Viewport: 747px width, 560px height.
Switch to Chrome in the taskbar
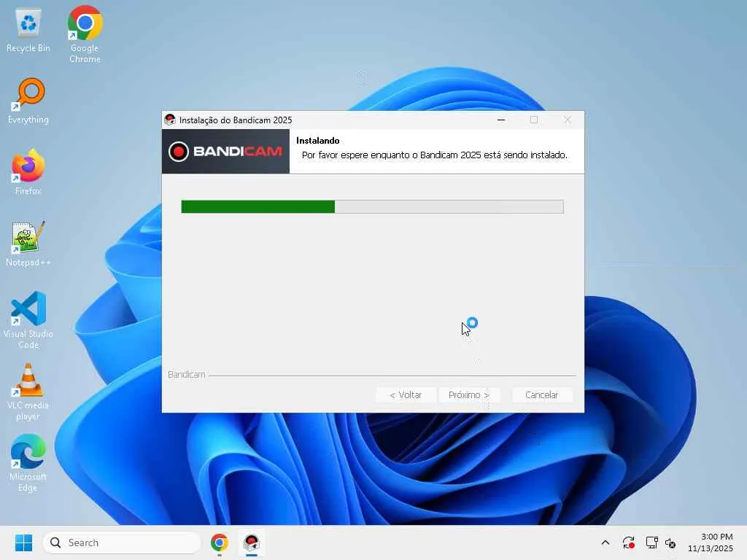click(220, 542)
